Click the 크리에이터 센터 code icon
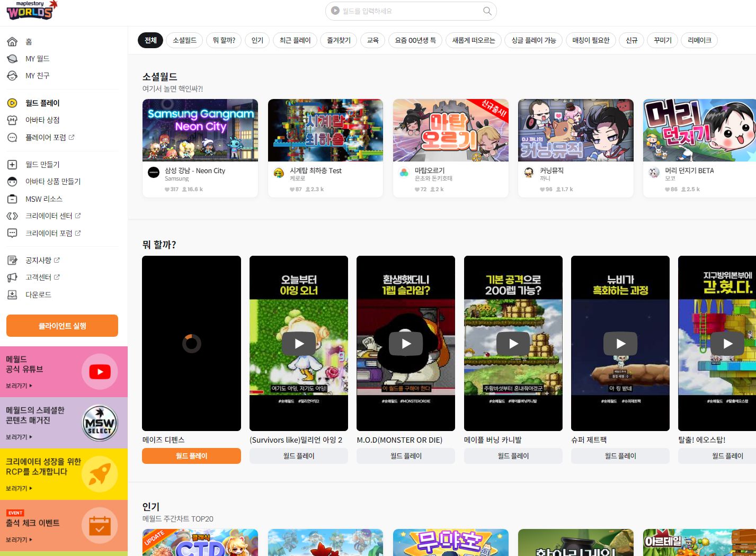Image resolution: width=756 pixels, height=556 pixels. [x=12, y=216]
